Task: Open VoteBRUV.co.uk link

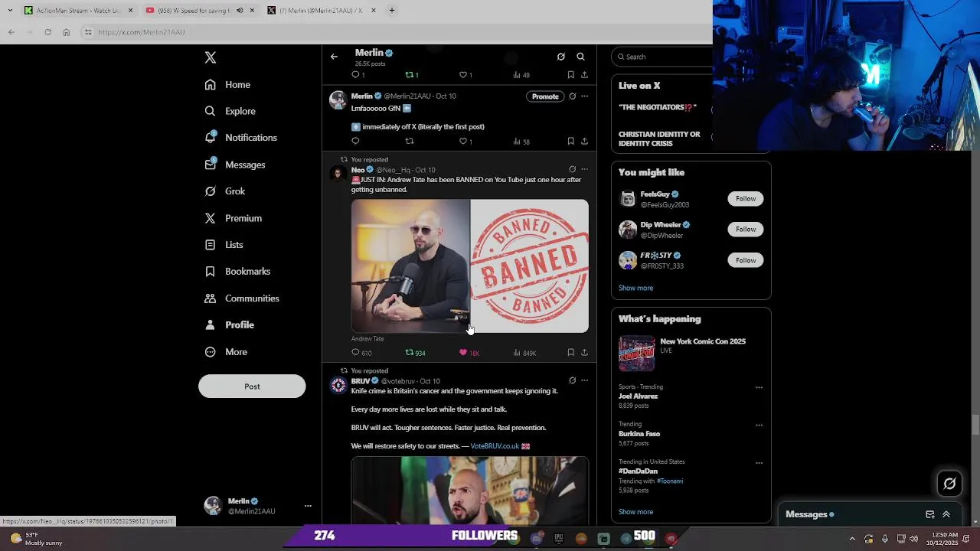Action: coord(495,446)
